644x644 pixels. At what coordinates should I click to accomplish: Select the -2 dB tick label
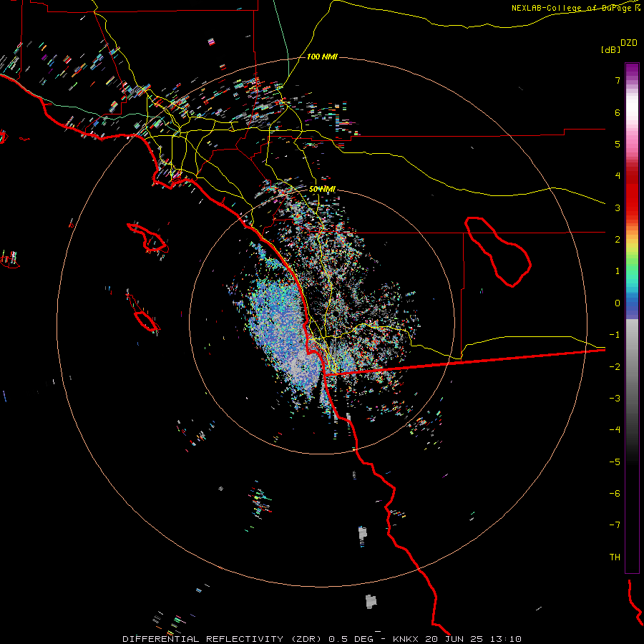pyautogui.click(x=615, y=367)
